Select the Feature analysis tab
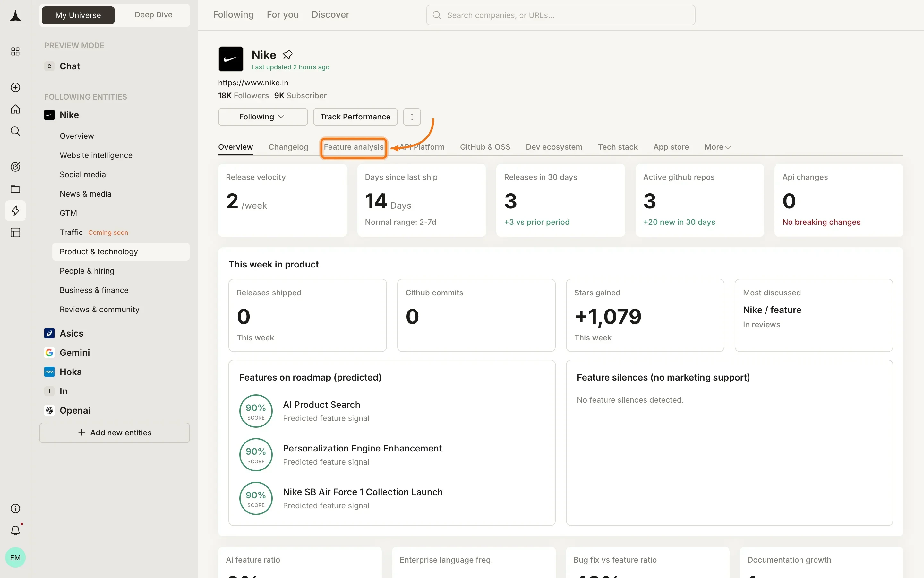924x578 pixels. (x=354, y=147)
